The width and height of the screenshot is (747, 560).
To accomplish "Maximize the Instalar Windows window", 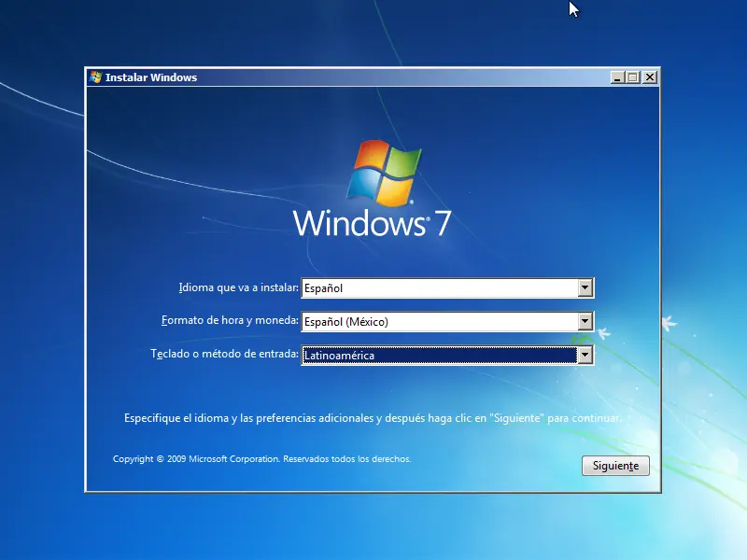I will pos(633,77).
